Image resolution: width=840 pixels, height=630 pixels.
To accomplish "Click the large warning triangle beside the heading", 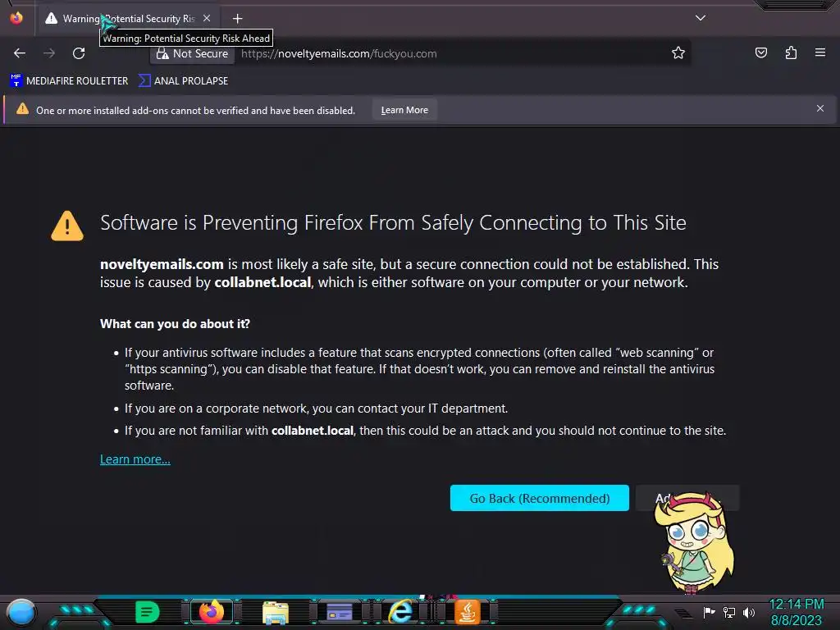I will tap(67, 226).
